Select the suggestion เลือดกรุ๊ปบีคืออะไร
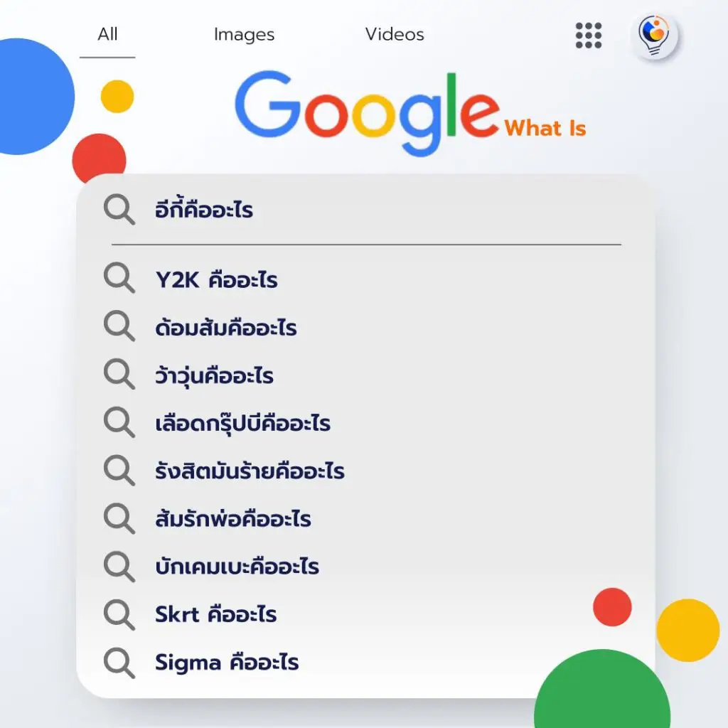This screenshot has height=728, width=728. (x=242, y=424)
